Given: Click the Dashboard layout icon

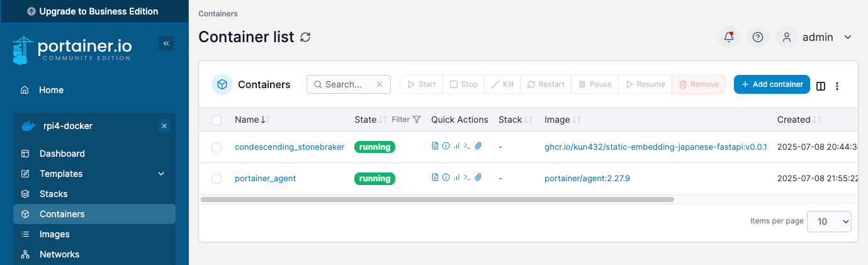Looking at the screenshot, I should [25, 154].
